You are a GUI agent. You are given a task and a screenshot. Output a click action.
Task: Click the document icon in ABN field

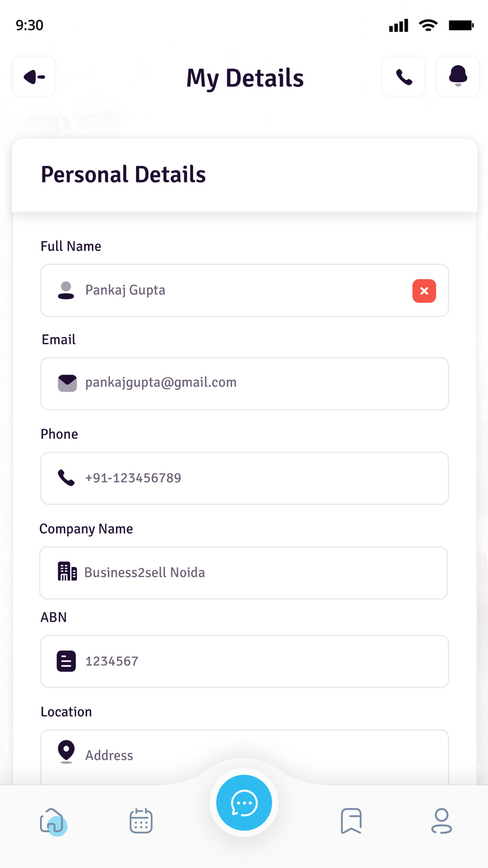66,661
